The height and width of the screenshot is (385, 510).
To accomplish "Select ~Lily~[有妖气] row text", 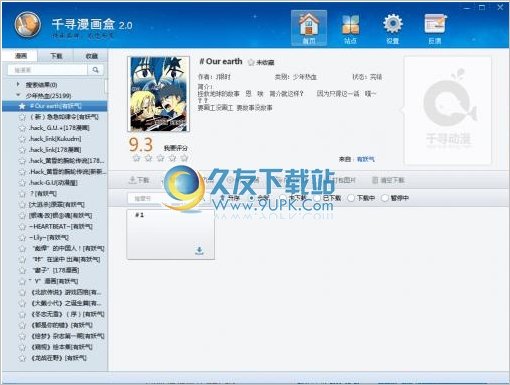I will point(49,238).
